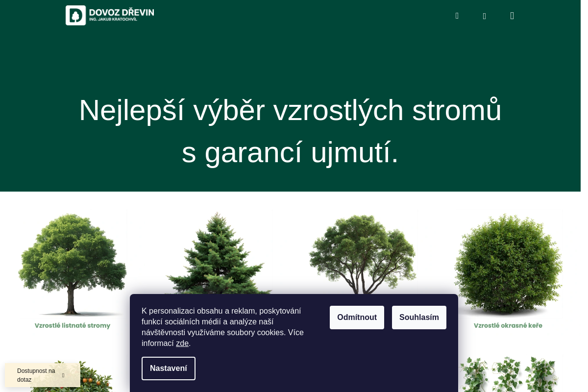Accept cookies with the Souhlasím button
The height and width of the screenshot is (392, 588).
[x=419, y=318]
